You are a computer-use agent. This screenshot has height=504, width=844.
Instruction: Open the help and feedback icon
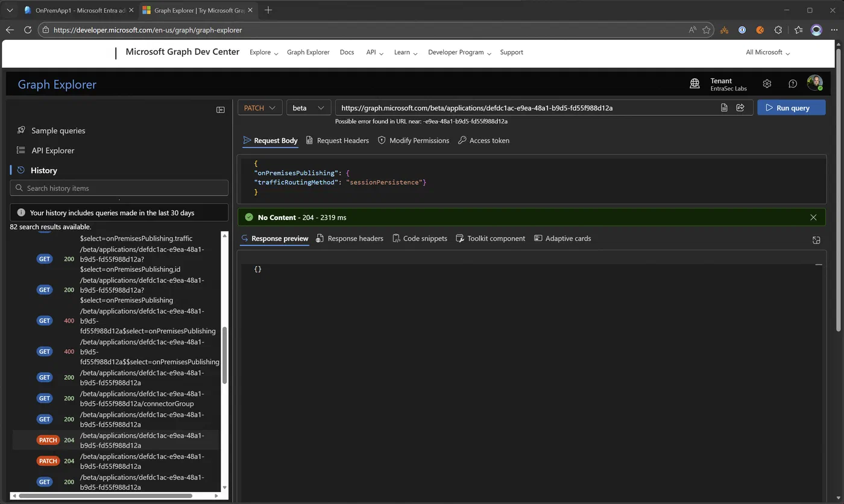pyautogui.click(x=793, y=84)
